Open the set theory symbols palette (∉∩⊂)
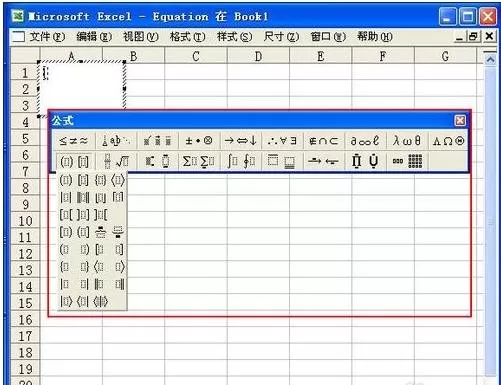Image resolution: width=501 pixels, height=385 pixels. [324, 141]
